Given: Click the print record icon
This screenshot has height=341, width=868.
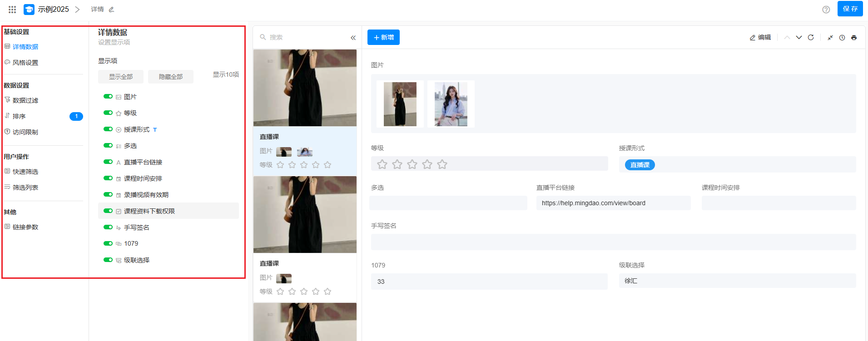Looking at the screenshot, I should [854, 38].
